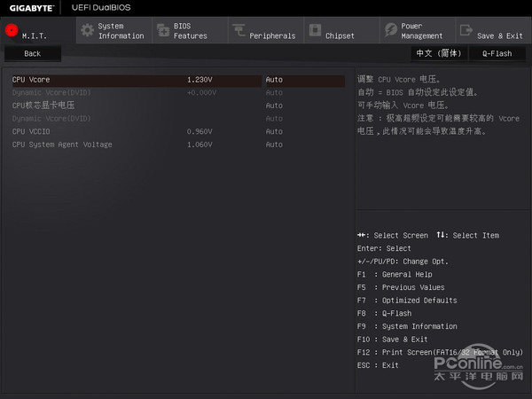532x399 pixels.
Task: Click the BIOS Features chip icon
Action: click(163, 30)
